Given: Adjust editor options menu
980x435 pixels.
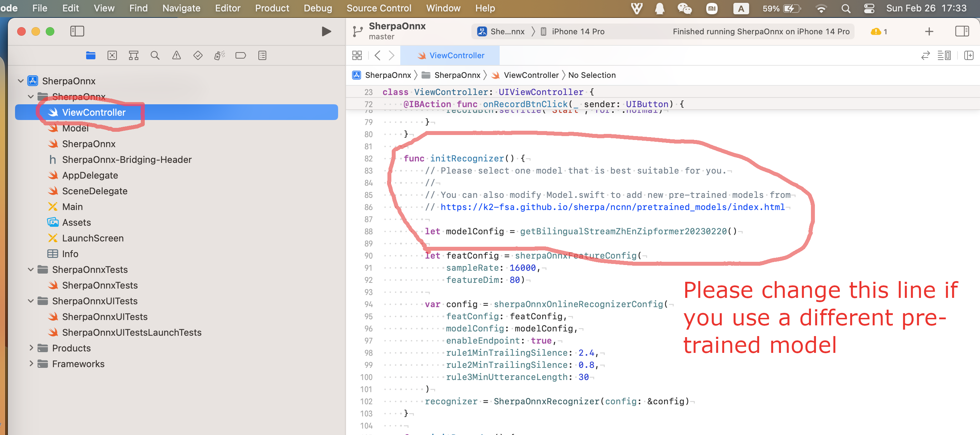Looking at the screenshot, I should [944, 55].
